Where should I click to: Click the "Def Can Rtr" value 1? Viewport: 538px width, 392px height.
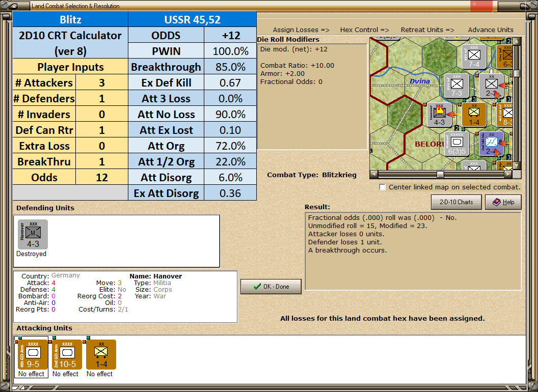[x=101, y=130]
